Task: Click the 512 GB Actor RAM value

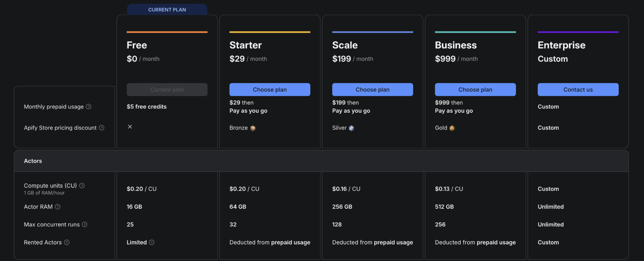Action: click(x=444, y=207)
